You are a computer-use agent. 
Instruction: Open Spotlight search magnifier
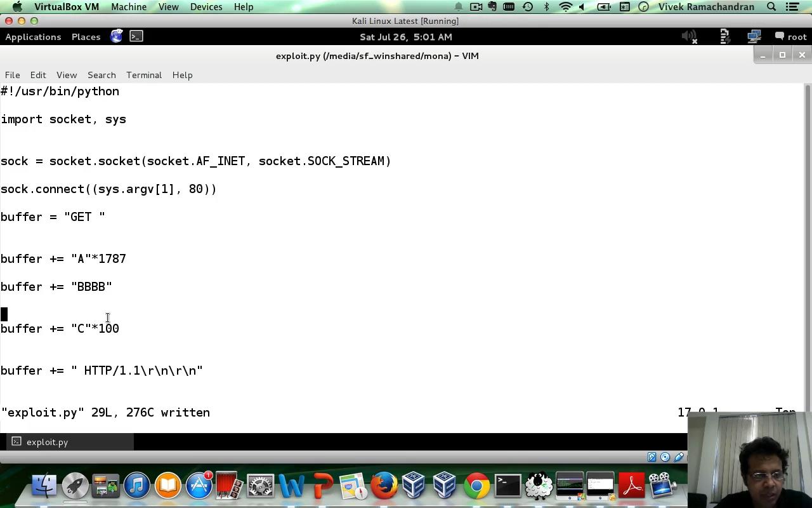[x=771, y=7]
